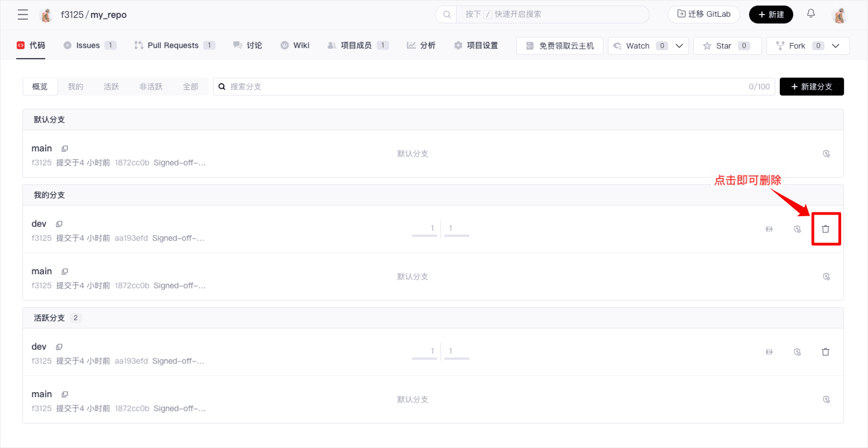
Task: Open the hamburger navigation menu
Action: point(23,15)
